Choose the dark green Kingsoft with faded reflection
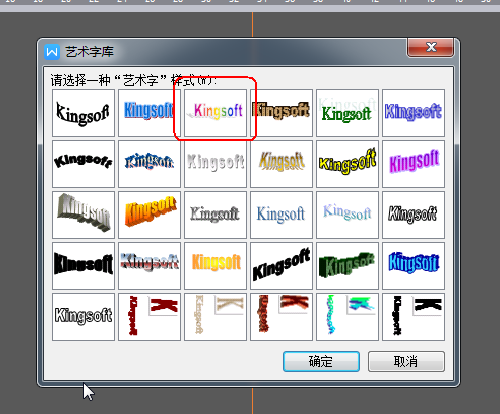Image resolution: width=500 pixels, height=414 pixels. pos(347,113)
